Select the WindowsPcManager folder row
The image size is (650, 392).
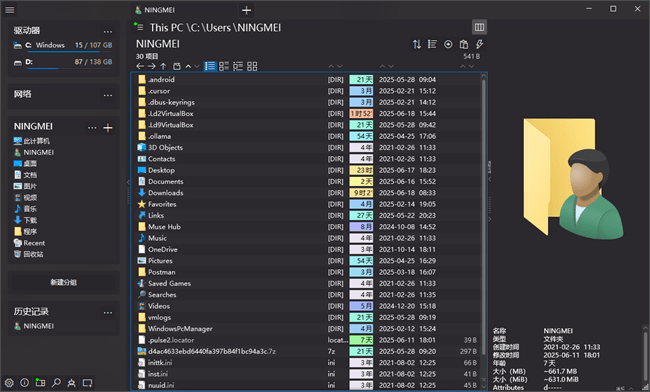click(307, 329)
